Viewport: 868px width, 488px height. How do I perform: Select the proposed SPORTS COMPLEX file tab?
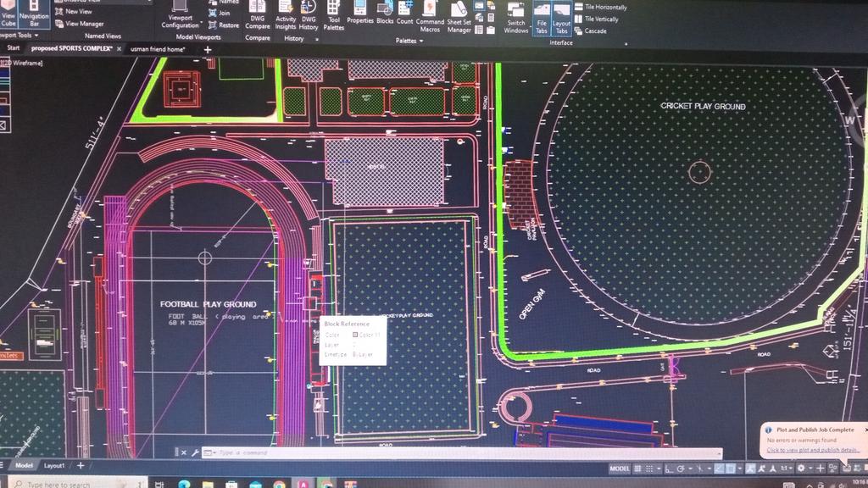[71, 48]
